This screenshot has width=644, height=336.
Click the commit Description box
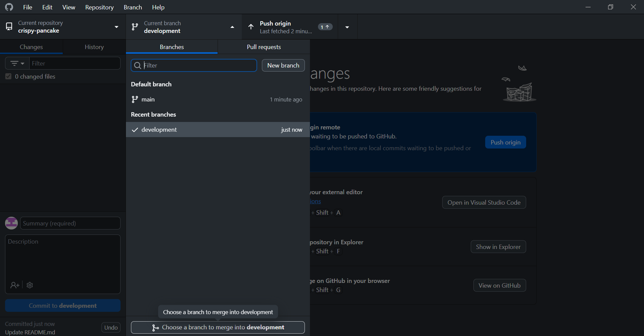(63, 264)
